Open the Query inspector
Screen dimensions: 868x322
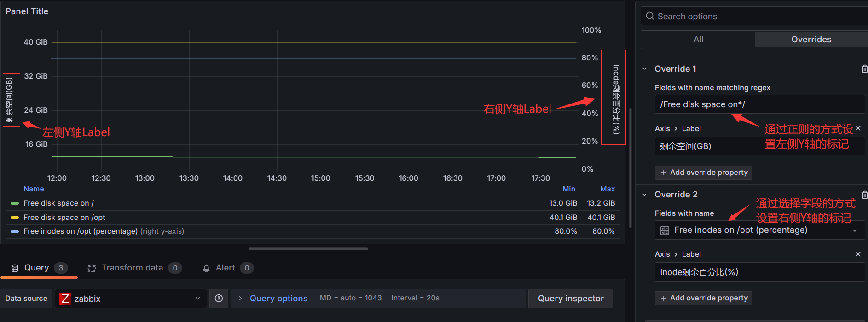[570, 299]
